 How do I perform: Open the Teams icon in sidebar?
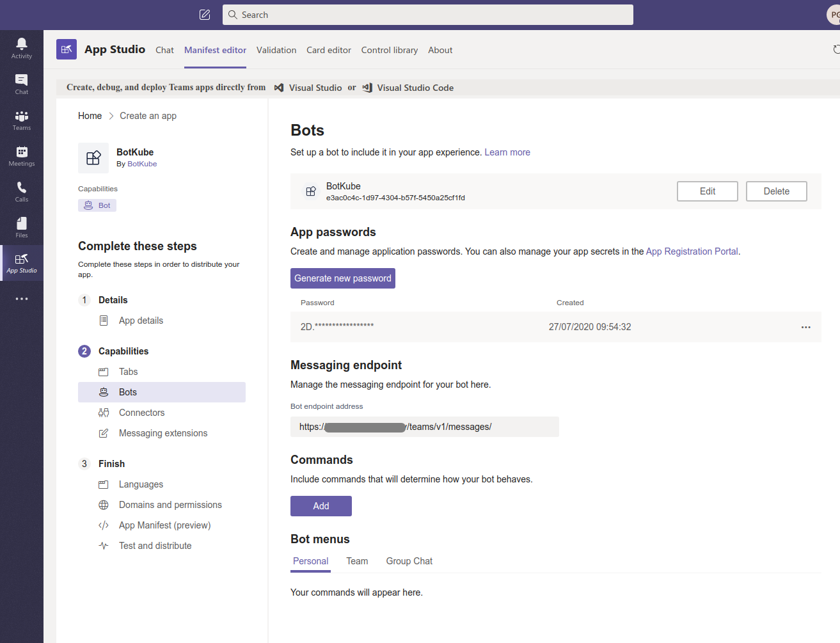click(x=22, y=120)
